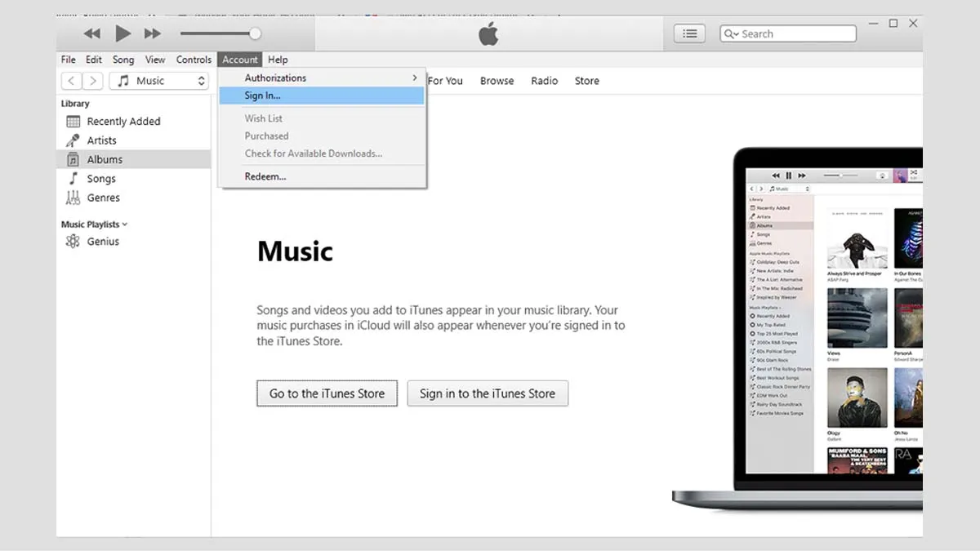The height and width of the screenshot is (551, 980).
Task: Open the Controls menu
Action: tap(194, 60)
